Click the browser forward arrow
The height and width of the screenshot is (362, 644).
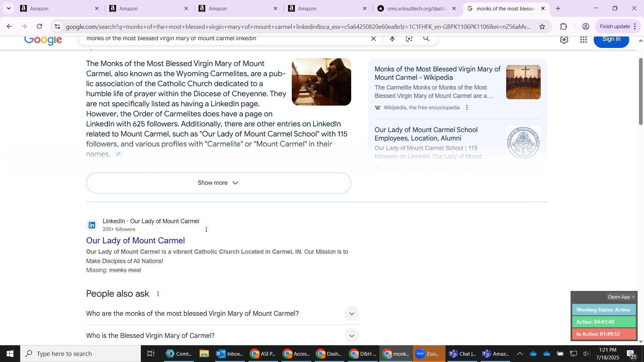coord(24,26)
